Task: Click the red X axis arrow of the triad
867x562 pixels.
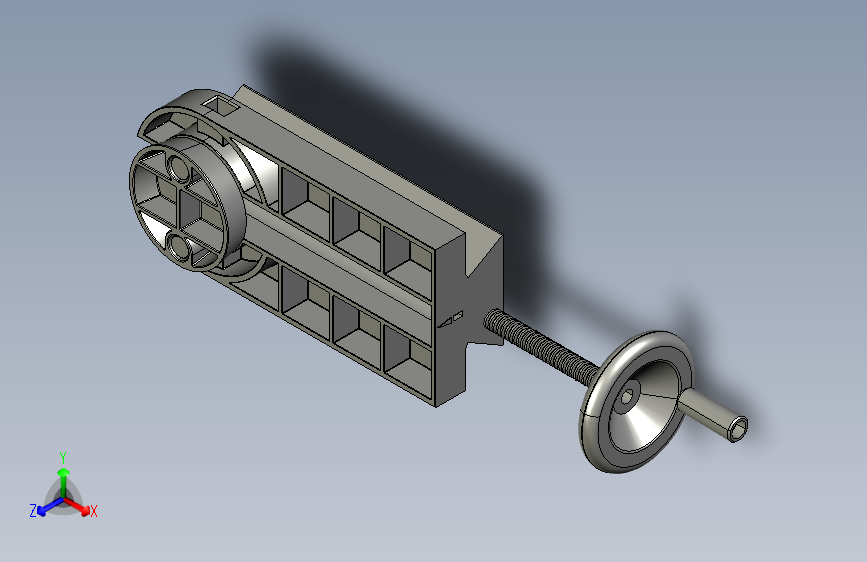Action: coord(77,506)
